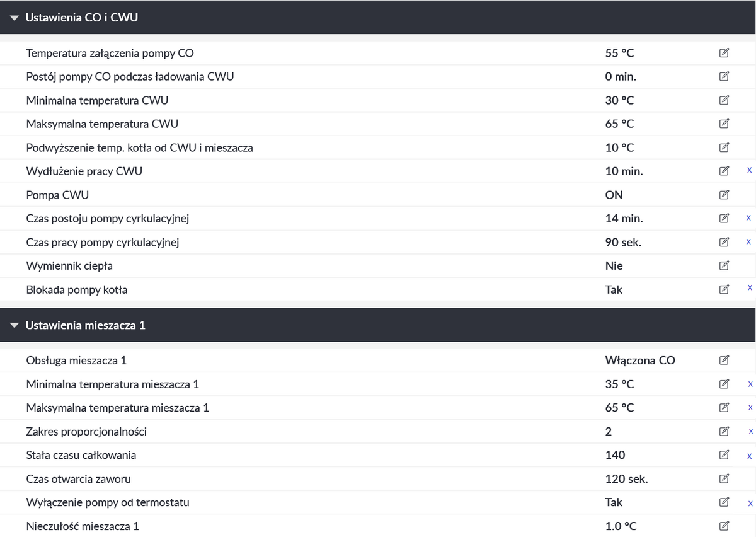Click edit icon for Pompa CWU
Viewport: 756px width, 537px height.
coord(724,195)
